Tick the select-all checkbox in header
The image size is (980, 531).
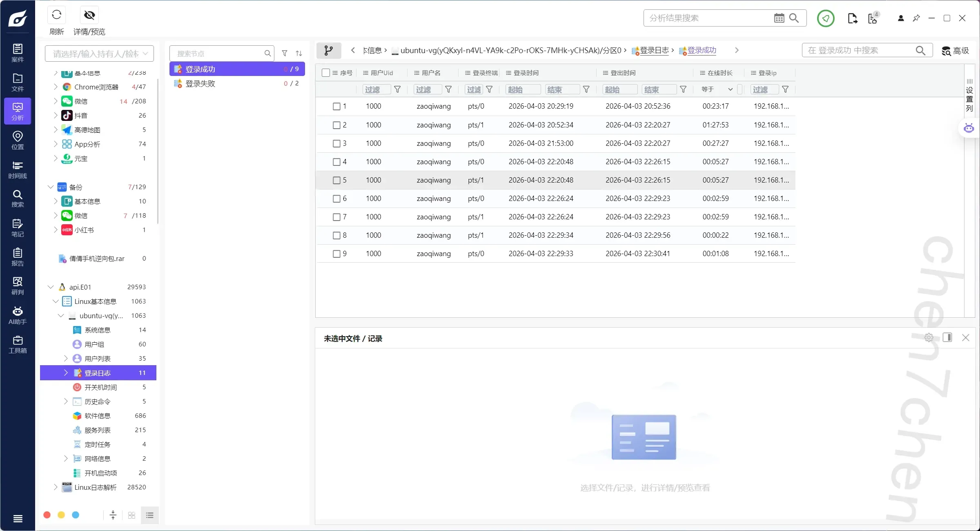pyautogui.click(x=325, y=73)
